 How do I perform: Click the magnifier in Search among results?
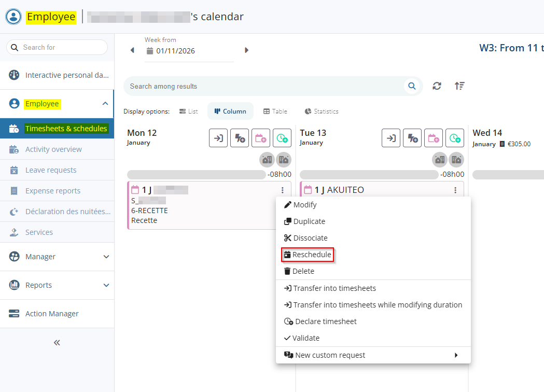pyautogui.click(x=412, y=86)
